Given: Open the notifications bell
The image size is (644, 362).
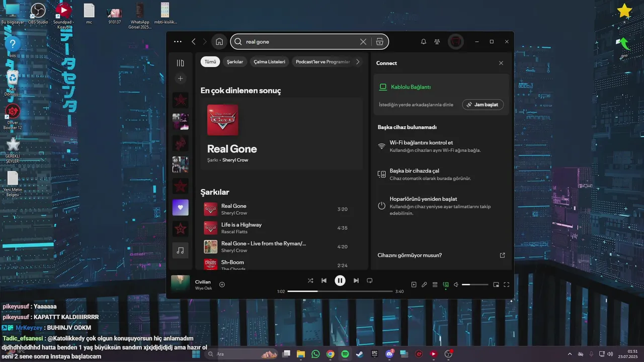Looking at the screenshot, I should [424, 42].
